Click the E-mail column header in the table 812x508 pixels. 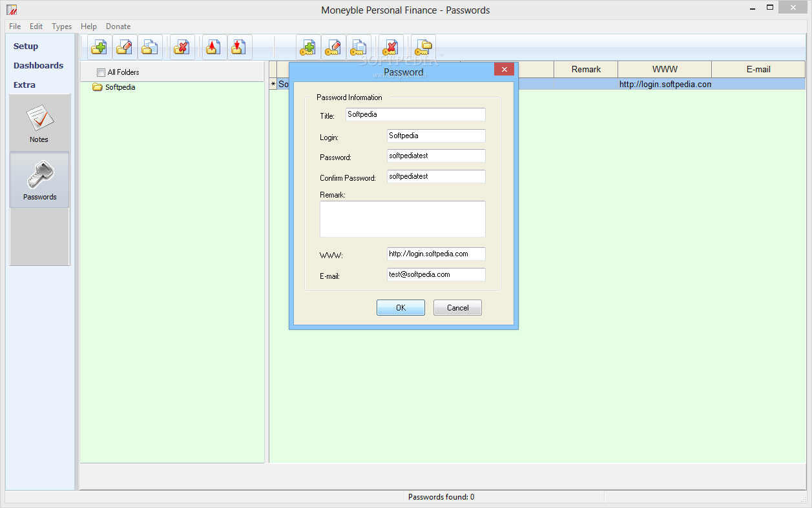point(758,69)
